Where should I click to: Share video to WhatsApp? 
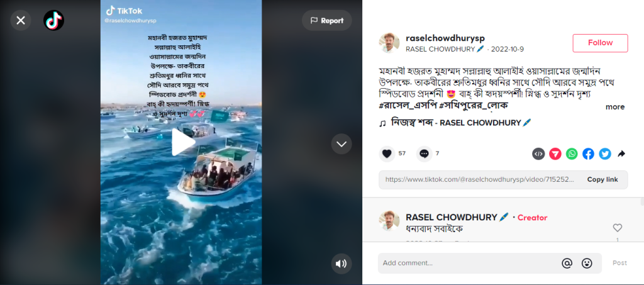[x=572, y=154]
